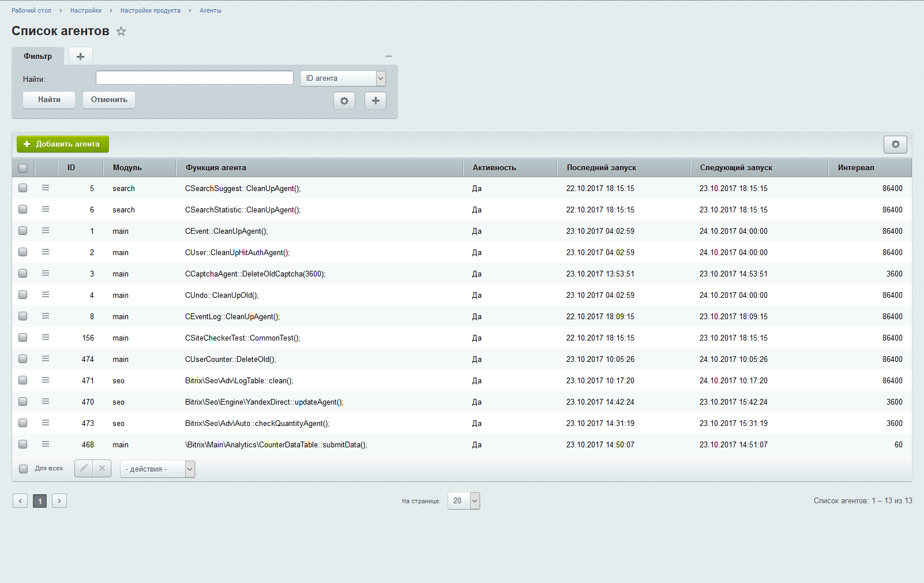Open Настройки breadcrumb link
The height and width of the screenshot is (583, 924).
[86, 10]
